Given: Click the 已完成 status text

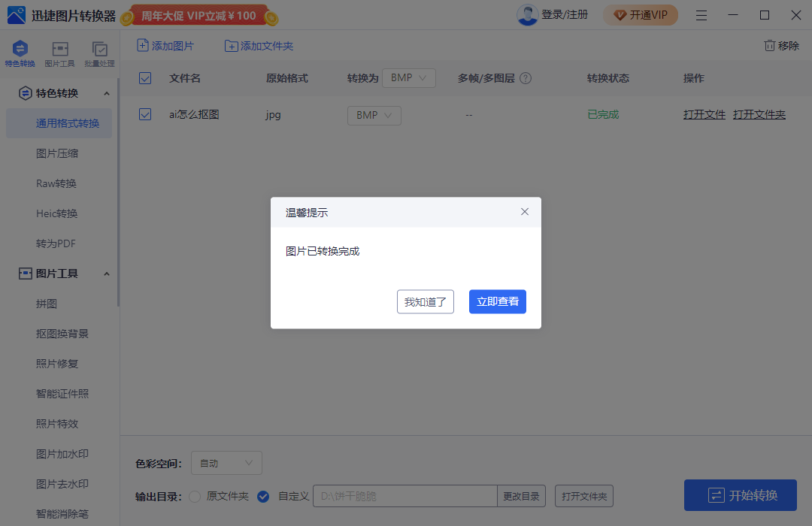Looking at the screenshot, I should (603, 114).
